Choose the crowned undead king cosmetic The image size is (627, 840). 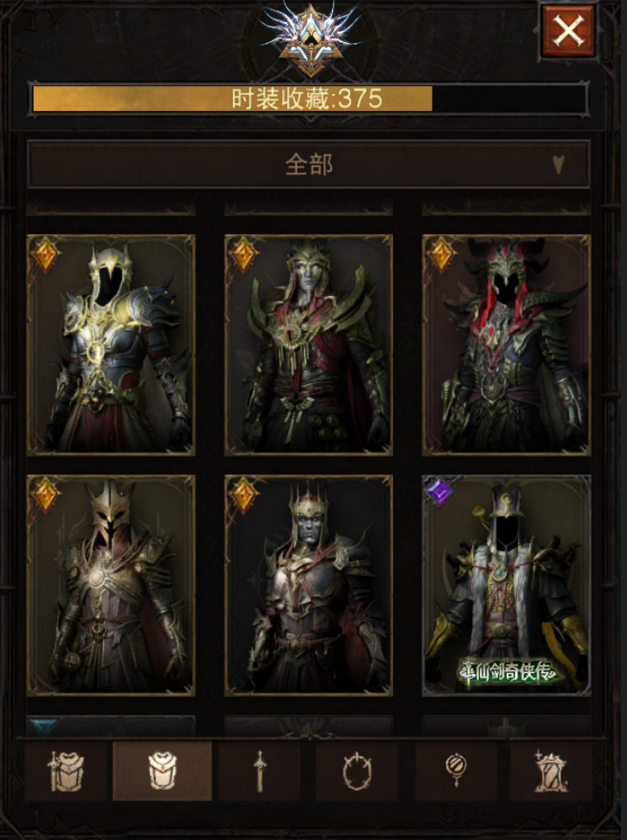[309, 585]
